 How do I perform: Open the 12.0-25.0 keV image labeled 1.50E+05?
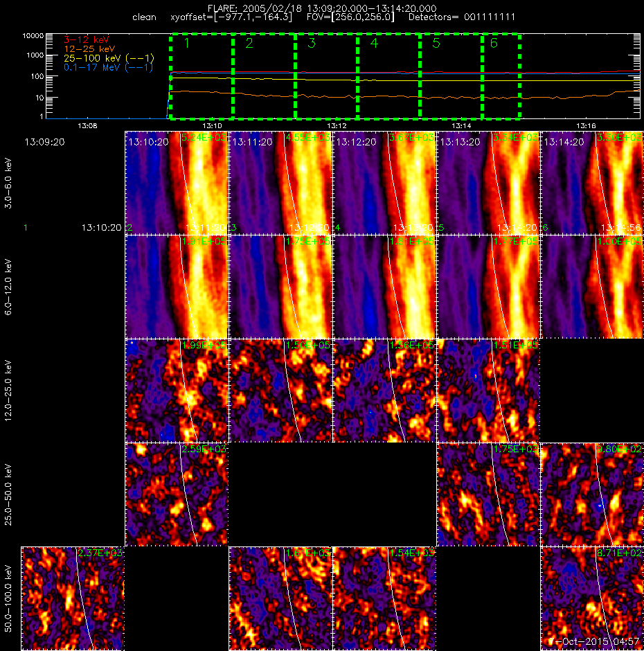(x=280, y=391)
